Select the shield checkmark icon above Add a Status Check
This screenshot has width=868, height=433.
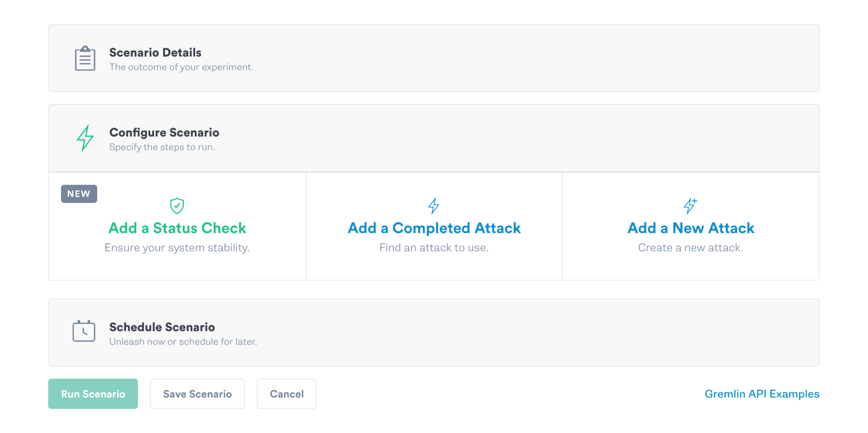click(x=177, y=205)
